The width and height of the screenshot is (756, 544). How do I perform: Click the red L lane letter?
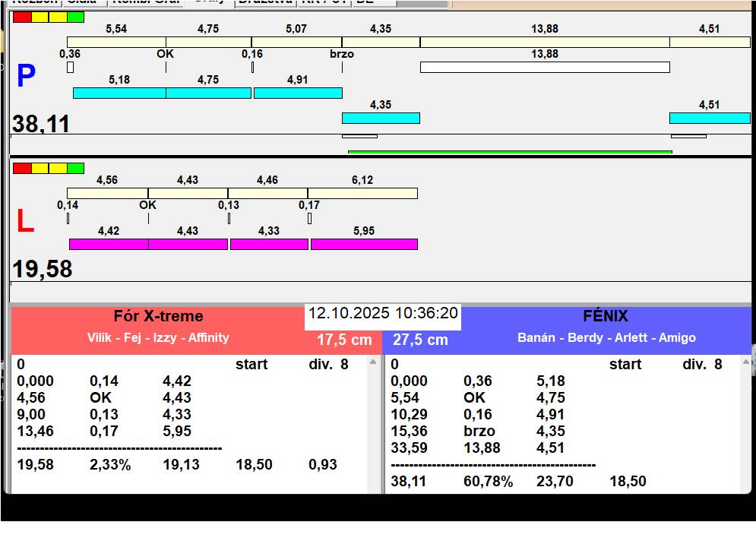[x=25, y=222]
